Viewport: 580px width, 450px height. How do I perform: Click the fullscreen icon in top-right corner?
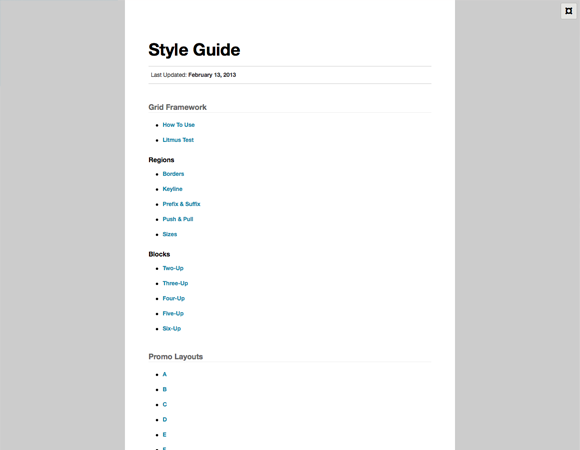coord(569,11)
